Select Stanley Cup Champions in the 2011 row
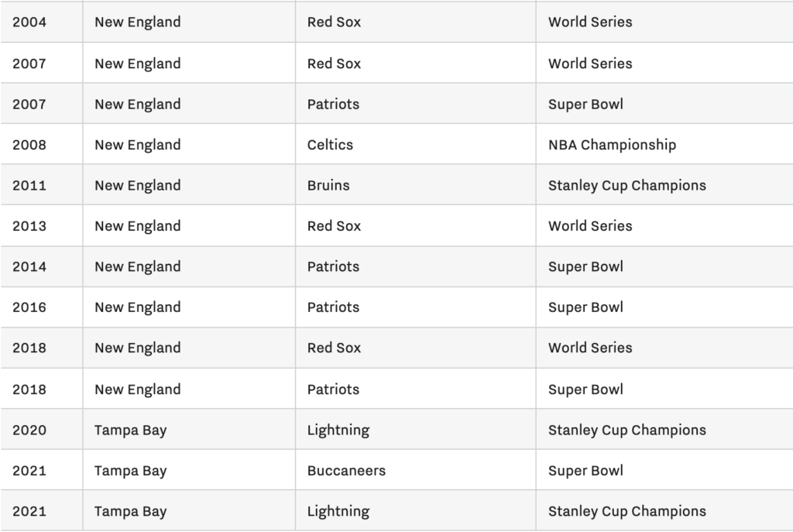Screen dimensions: 793x532 664,185
